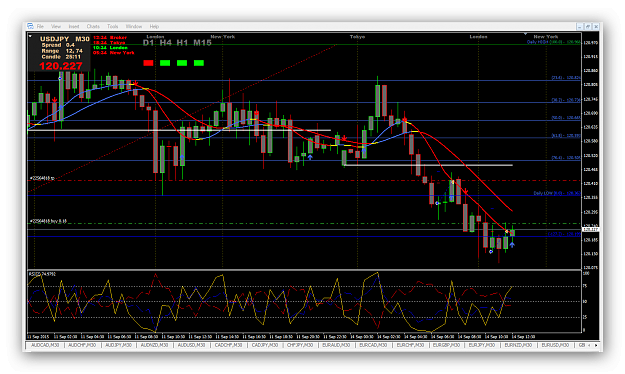Switch to the EURNZD,M30 chart tab
This screenshot has width=625, height=374.
(518, 345)
